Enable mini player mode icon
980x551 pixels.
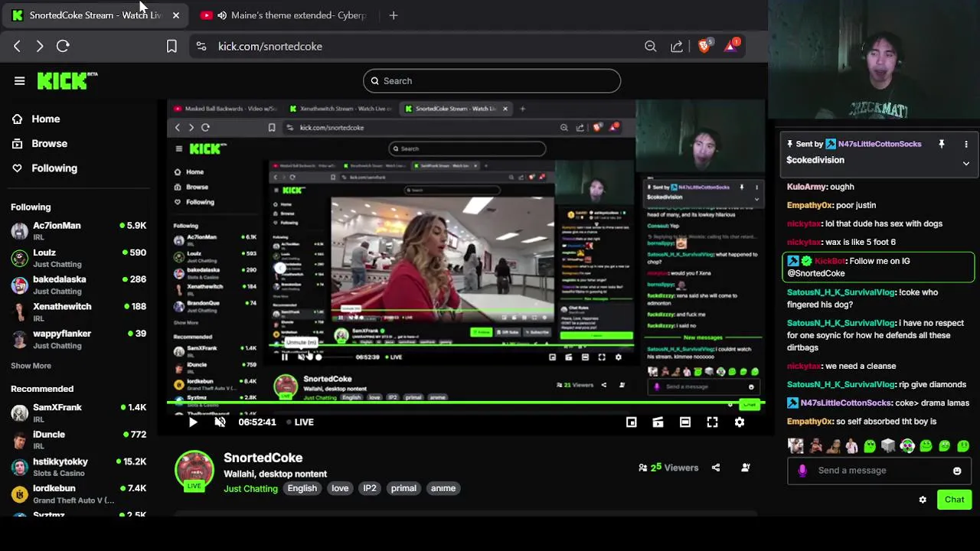pos(631,422)
